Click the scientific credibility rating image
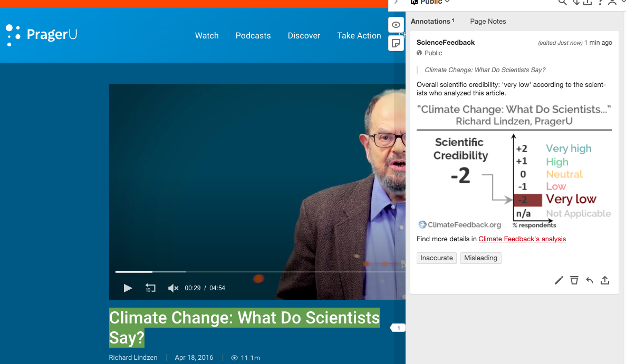Viewport: 626px width, 364px height. 514,166
